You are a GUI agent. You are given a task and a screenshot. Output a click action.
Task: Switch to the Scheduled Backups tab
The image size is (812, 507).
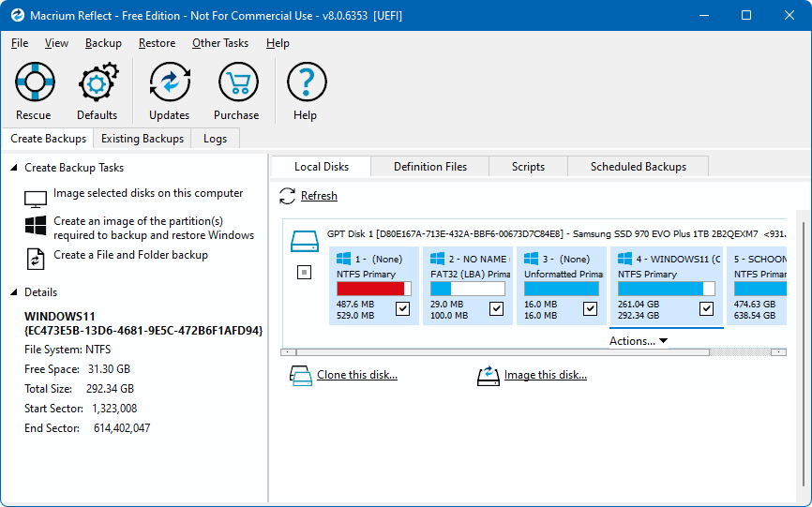point(638,167)
